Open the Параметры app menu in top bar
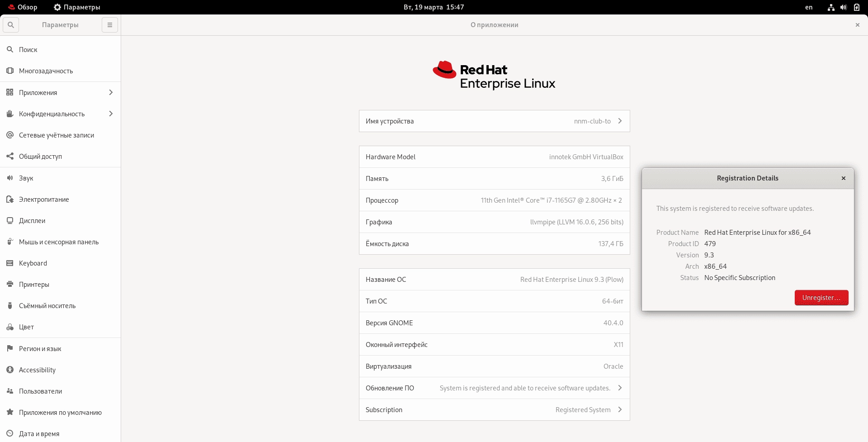This screenshot has height=442, width=868. click(77, 7)
